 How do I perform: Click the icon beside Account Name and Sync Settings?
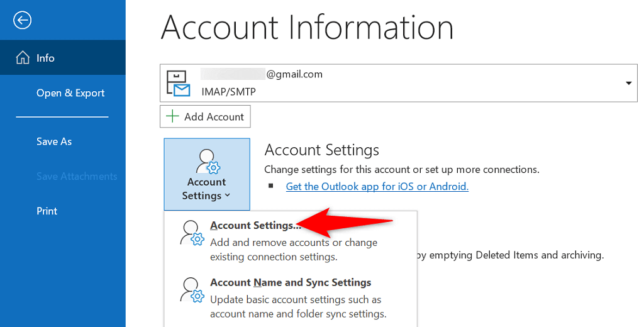(x=191, y=291)
